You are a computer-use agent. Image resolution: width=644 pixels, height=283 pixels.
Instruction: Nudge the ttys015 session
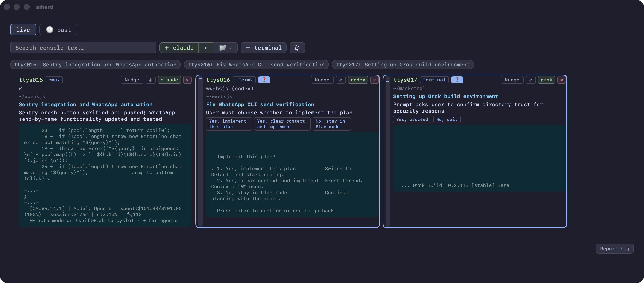tap(132, 80)
